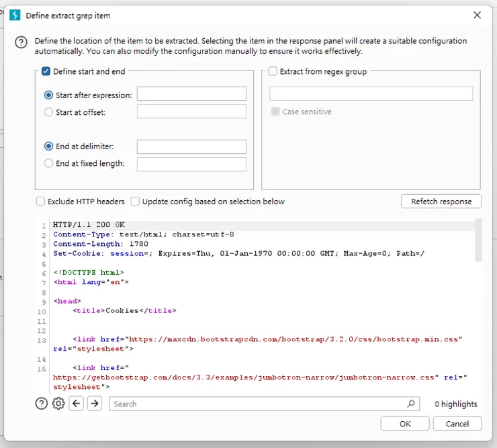
Task: Confirm with the OK button
Action: click(405, 424)
